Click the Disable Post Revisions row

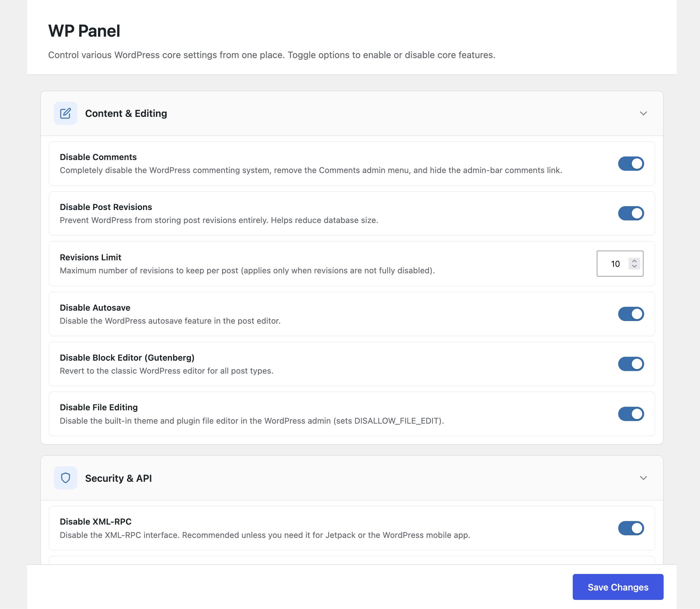click(x=106, y=206)
